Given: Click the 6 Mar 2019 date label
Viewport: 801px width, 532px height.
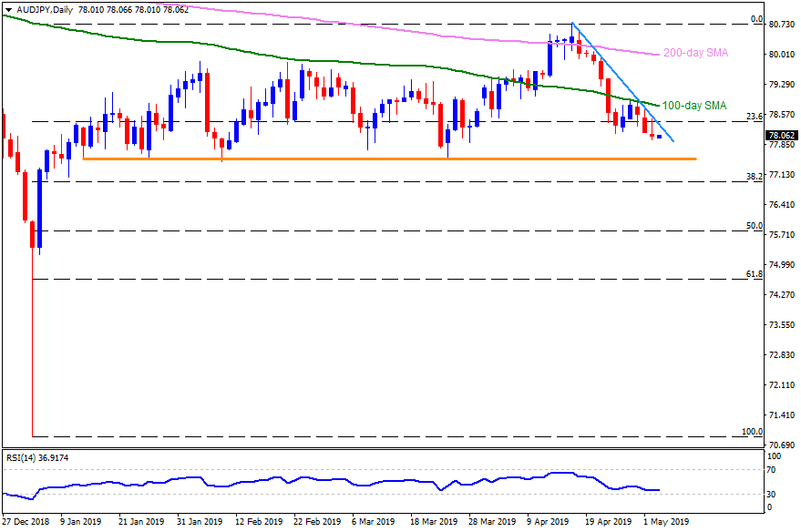Looking at the screenshot, I should pyautogui.click(x=372, y=523).
